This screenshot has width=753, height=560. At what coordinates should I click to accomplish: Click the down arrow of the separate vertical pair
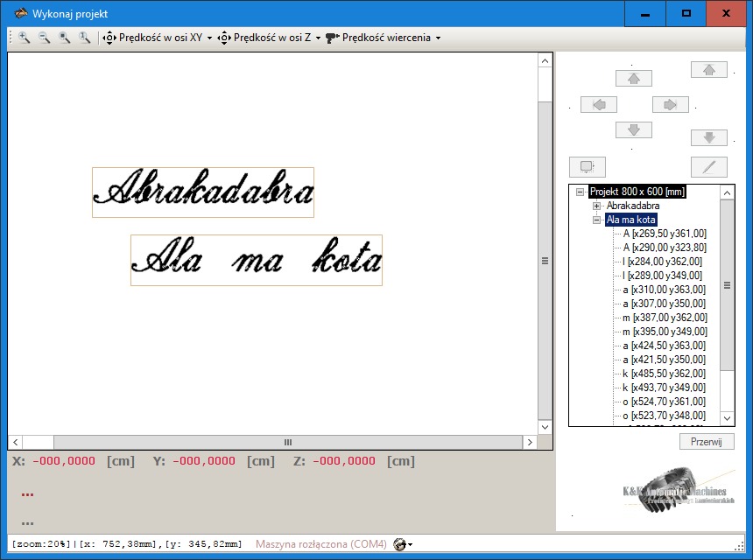709,137
